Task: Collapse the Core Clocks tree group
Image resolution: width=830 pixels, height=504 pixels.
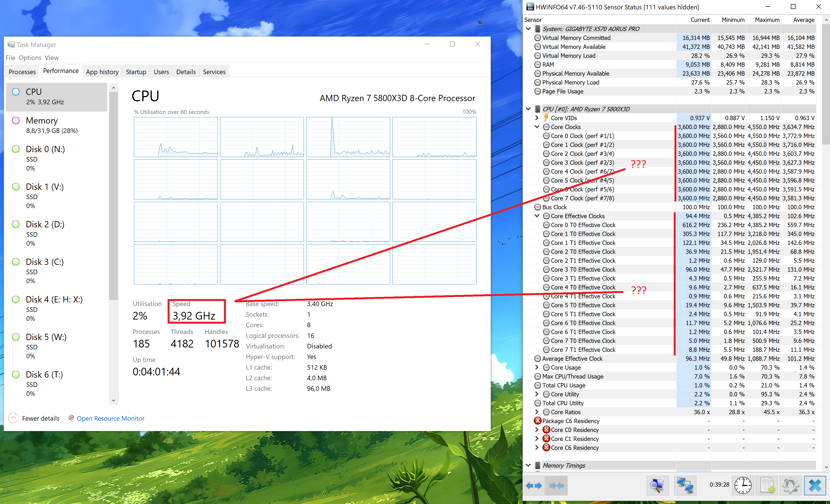Action: tap(537, 127)
